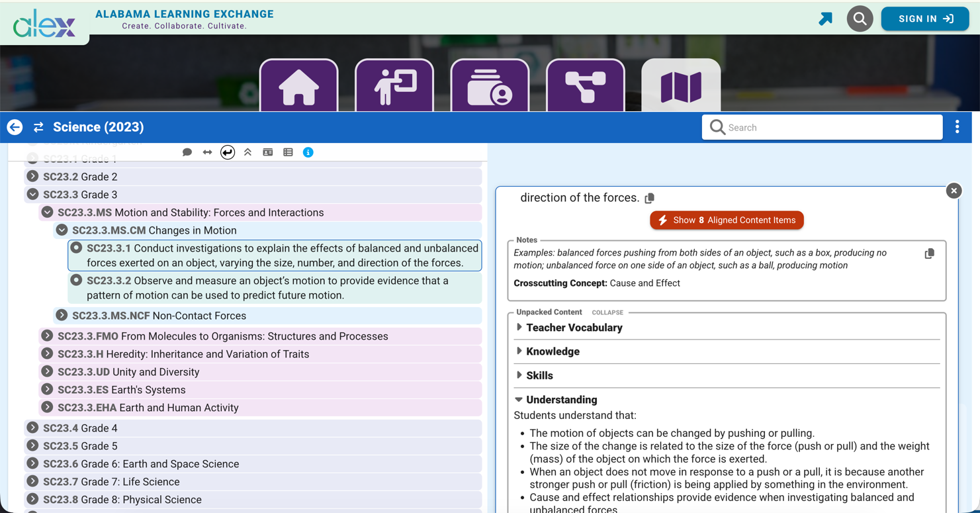Collapse the Understanding section
The image size is (980, 513).
click(557, 400)
